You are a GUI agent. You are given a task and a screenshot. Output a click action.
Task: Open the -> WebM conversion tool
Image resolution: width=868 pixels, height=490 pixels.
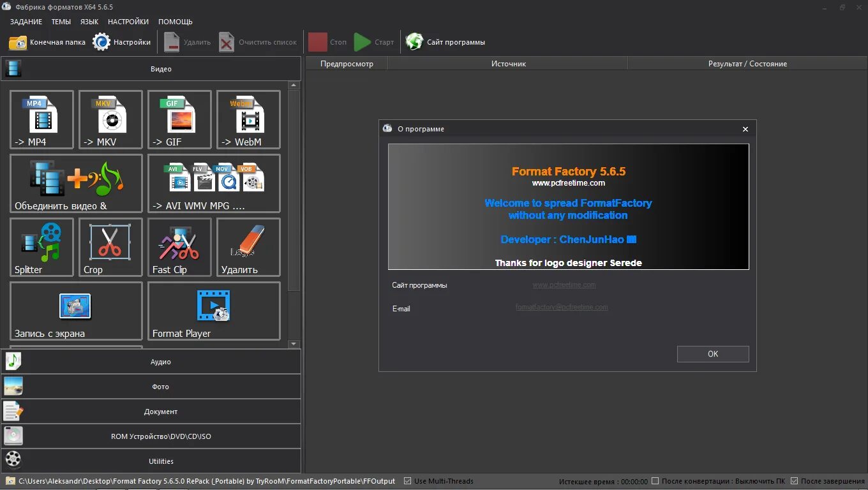[x=248, y=119]
